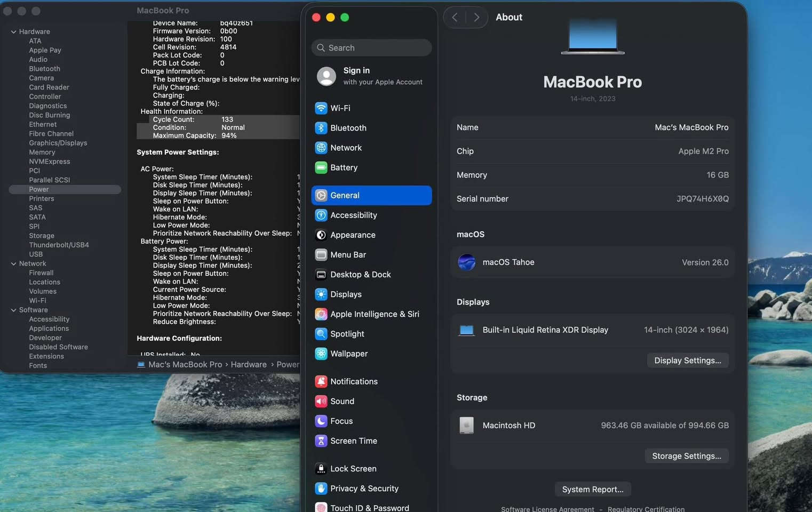Click Hardware in the System Information path bar
The width and height of the screenshot is (812, 512).
tap(249, 365)
